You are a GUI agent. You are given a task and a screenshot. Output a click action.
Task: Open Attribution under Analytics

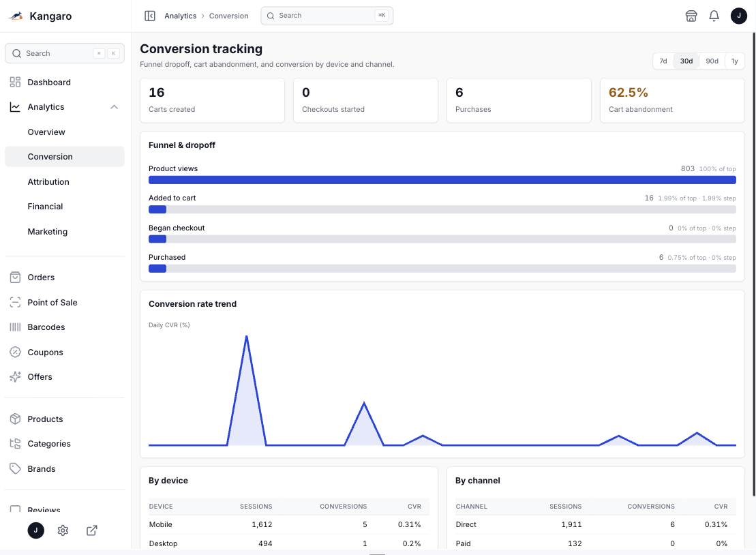pyautogui.click(x=65, y=182)
